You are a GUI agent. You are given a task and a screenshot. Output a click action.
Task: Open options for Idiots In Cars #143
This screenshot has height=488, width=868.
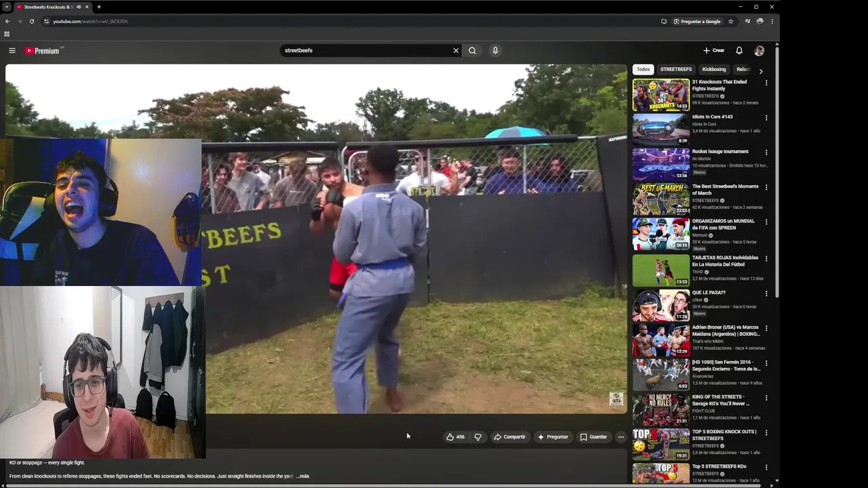766,118
